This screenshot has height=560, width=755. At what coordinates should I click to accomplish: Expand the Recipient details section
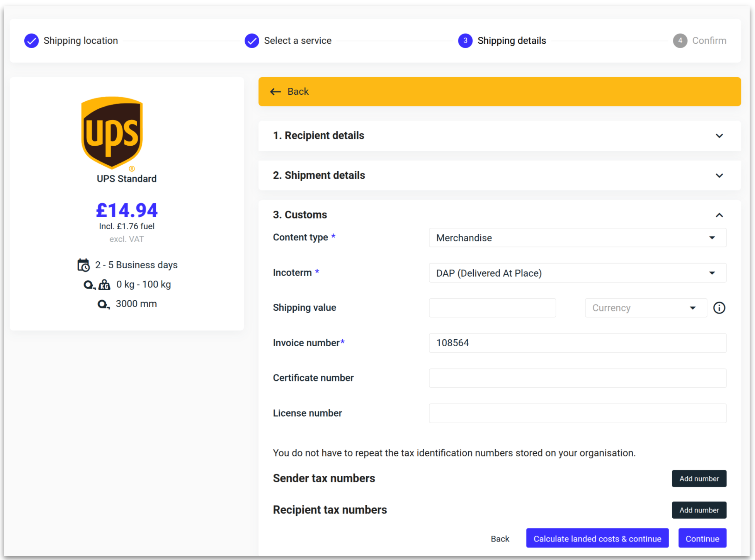coord(719,136)
